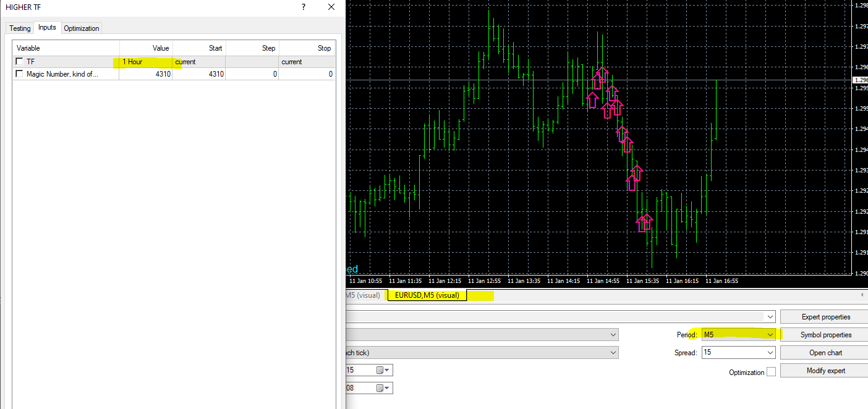Tick the Magic Number variable checkbox

click(x=20, y=74)
